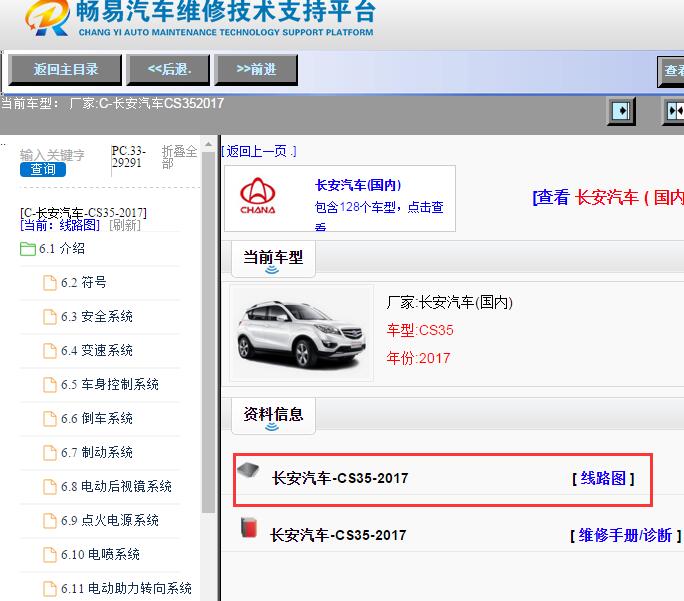Image resolution: width=684 pixels, height=601 pixels.
Task: Click the double-arrow panel collapse icon
Action: point(674,111)
